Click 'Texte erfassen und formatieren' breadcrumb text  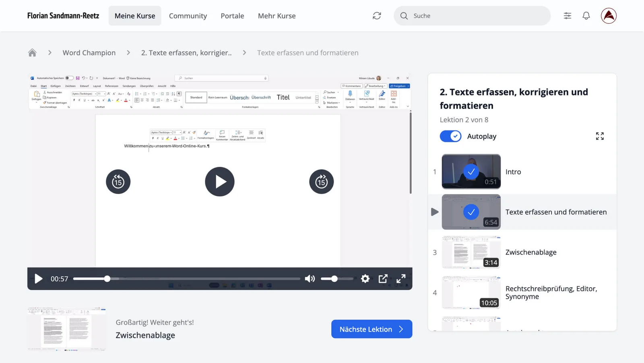[x=308, y=53]
